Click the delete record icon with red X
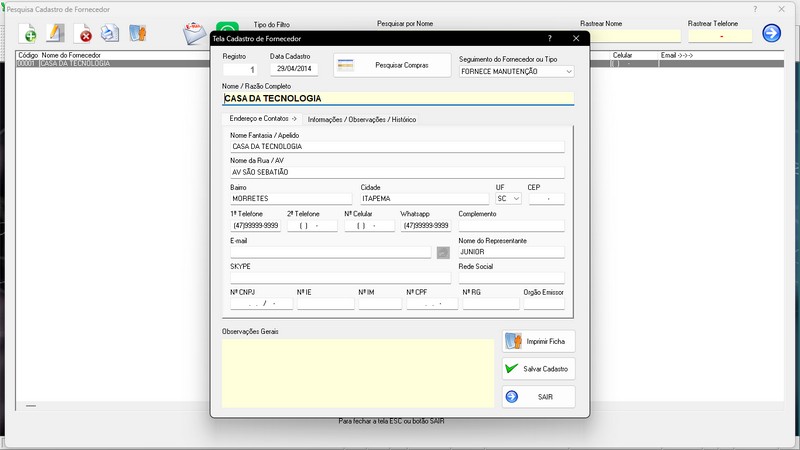 83,34
